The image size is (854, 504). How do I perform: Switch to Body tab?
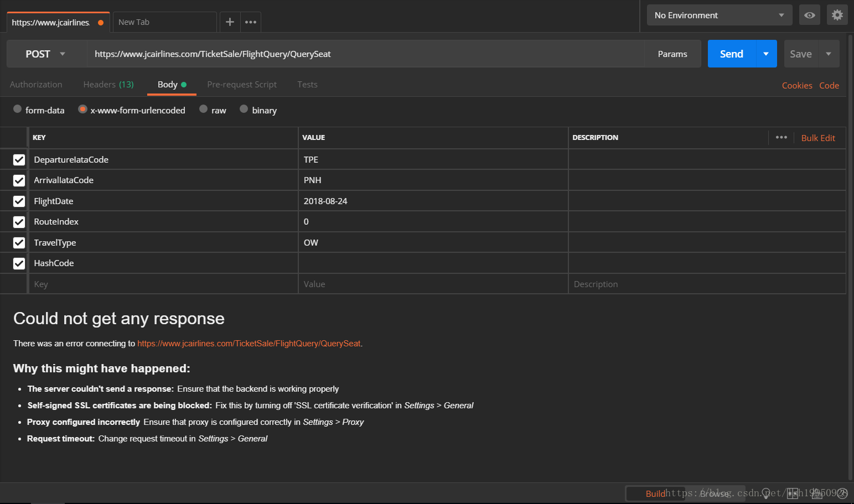(x=172, y=85)
